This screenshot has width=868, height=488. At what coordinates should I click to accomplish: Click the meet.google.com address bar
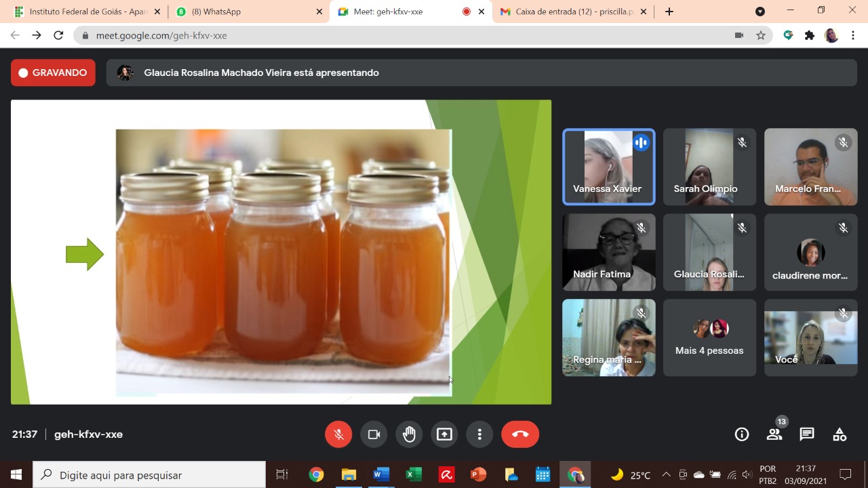point(407,35)
